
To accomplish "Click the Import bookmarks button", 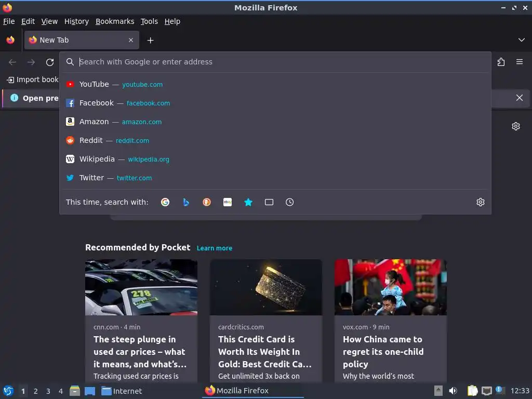I will click(33, 79).
